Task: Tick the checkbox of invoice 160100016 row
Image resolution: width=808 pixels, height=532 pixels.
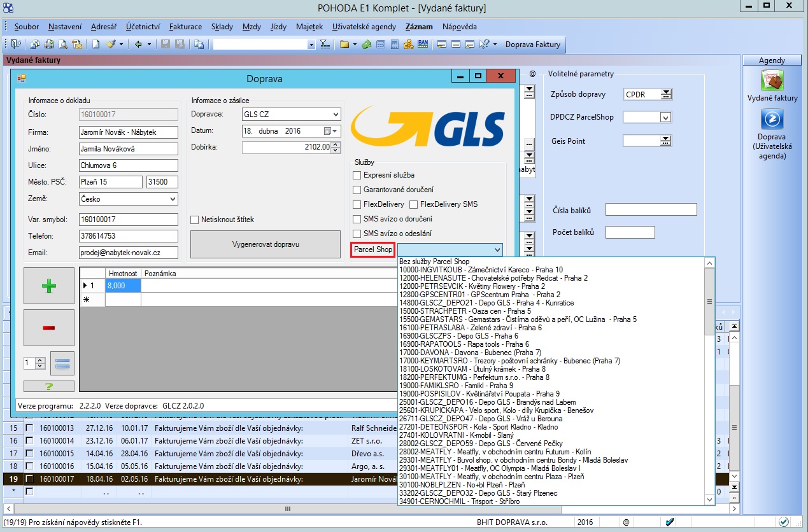Action: click(x=29, y=466)
